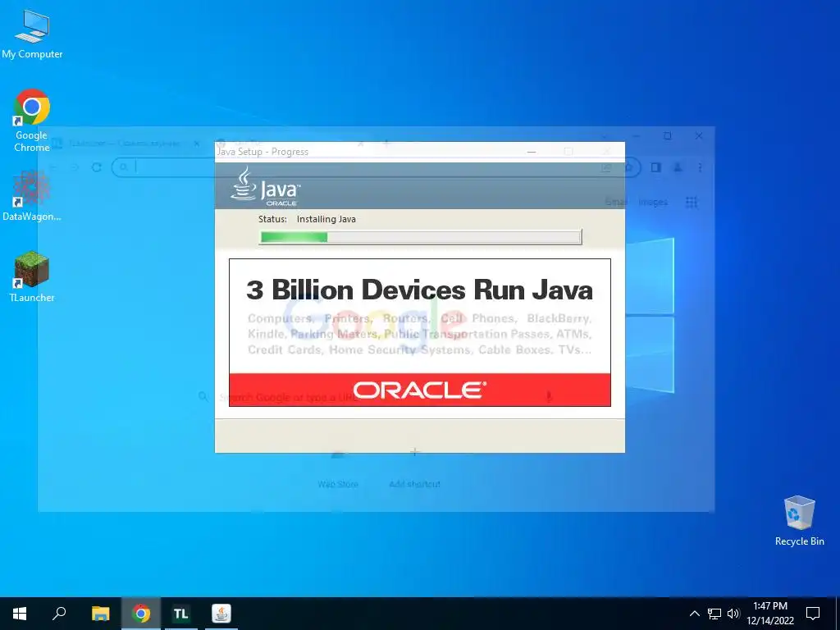This screenshot has height=630, width=840.
Task: Open the clock showing 1:47 PM
Action: (x=770, y=614)
